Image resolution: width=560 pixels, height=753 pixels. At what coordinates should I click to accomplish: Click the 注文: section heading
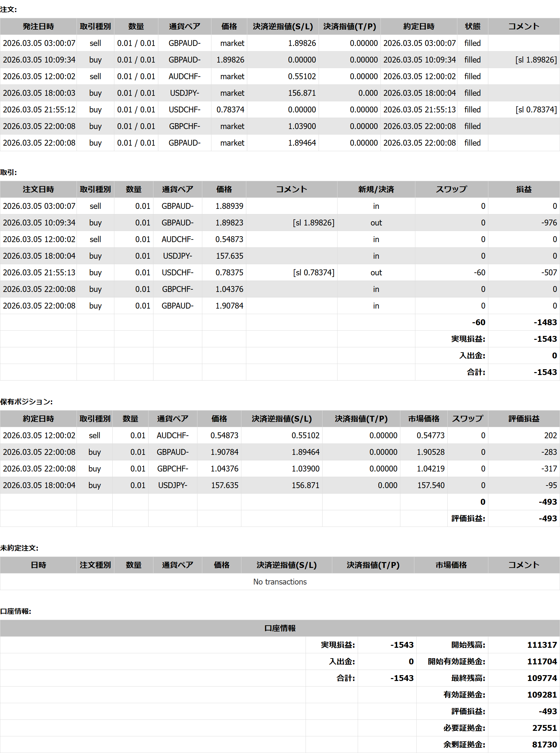click(x=8, y=9)
